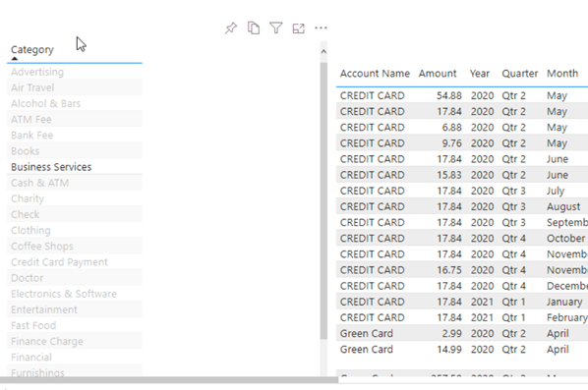
Task: Select the Business Services category
Action: click(x=75, y=167)
